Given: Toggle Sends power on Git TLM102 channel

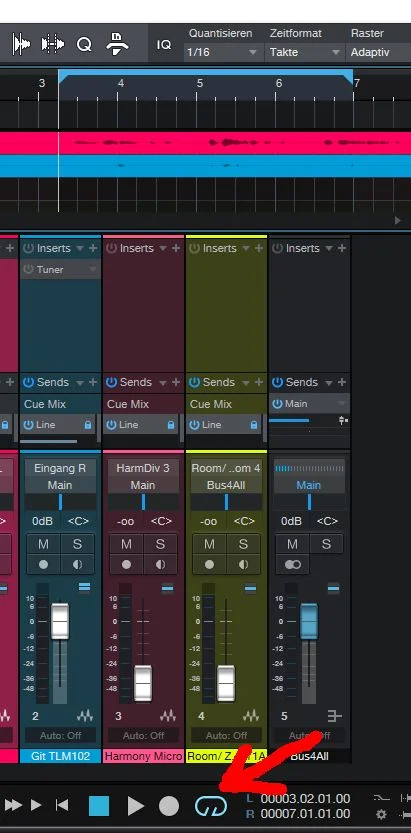Looking at the screenshot, I should [x=28, y=382].
